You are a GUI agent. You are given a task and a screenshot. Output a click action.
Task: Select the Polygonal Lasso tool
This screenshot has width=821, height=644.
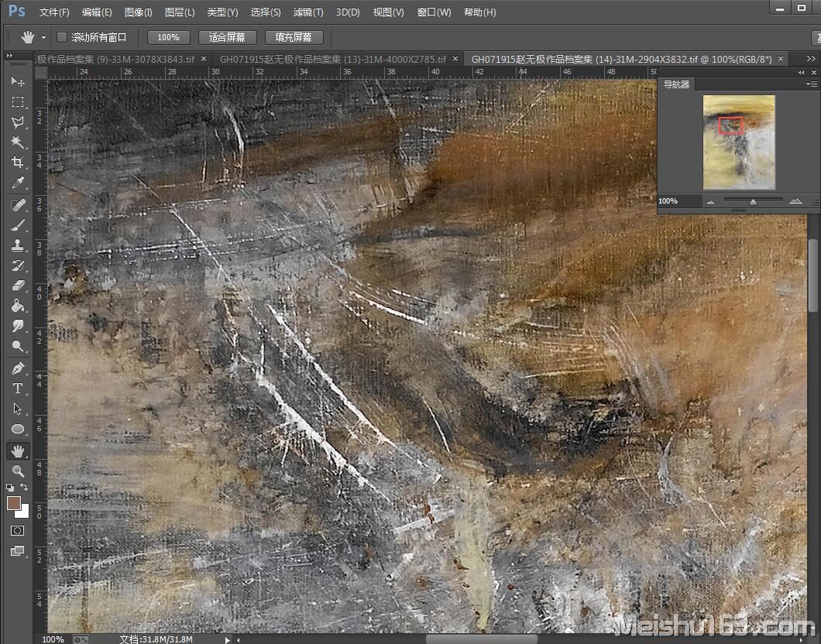(18, 122)
